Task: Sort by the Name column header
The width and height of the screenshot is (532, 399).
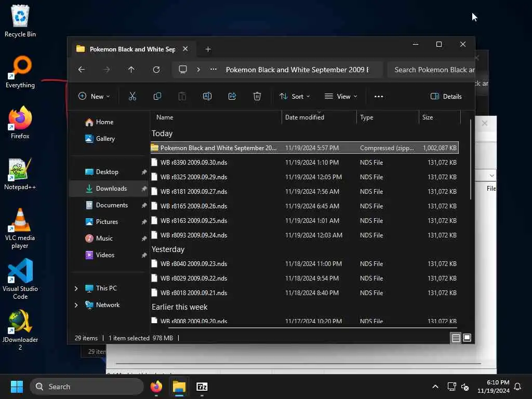Action: pyautogui.click(x=216, y=117)
